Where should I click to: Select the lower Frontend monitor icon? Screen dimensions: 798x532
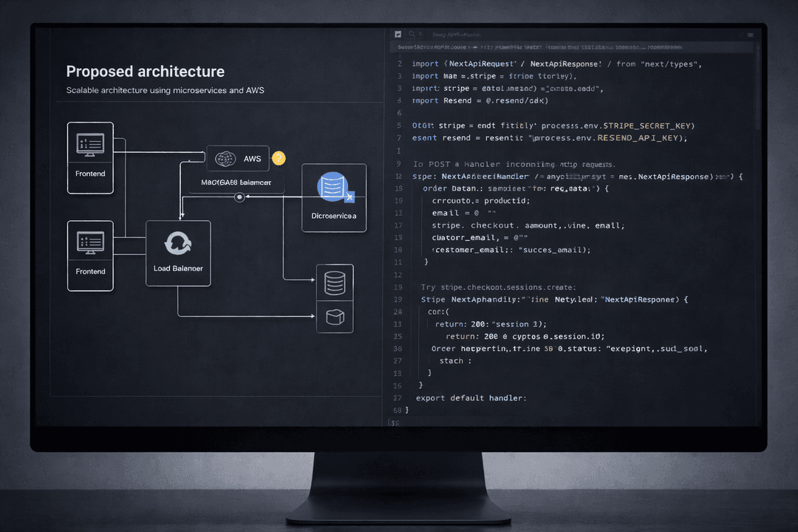pos(90,242)
